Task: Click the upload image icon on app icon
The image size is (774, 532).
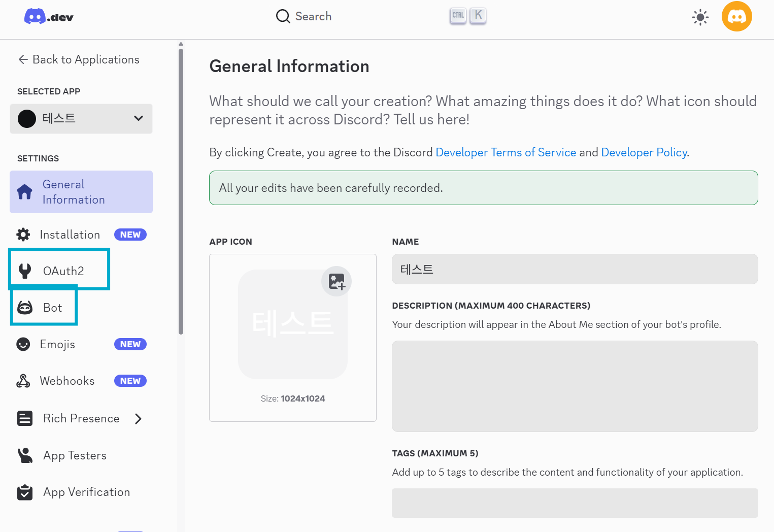Action: [336, 281]
